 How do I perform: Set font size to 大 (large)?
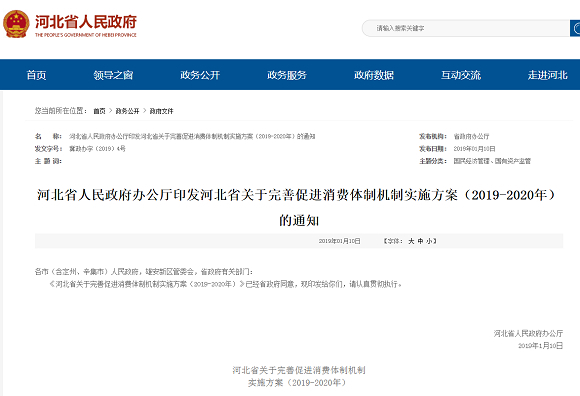pos(411,241)
